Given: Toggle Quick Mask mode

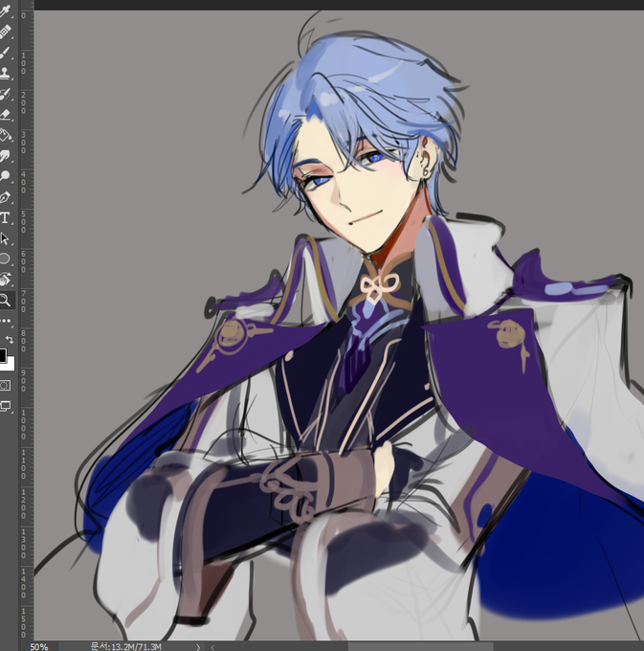Looking at the screenshot, I should point(5,385).
